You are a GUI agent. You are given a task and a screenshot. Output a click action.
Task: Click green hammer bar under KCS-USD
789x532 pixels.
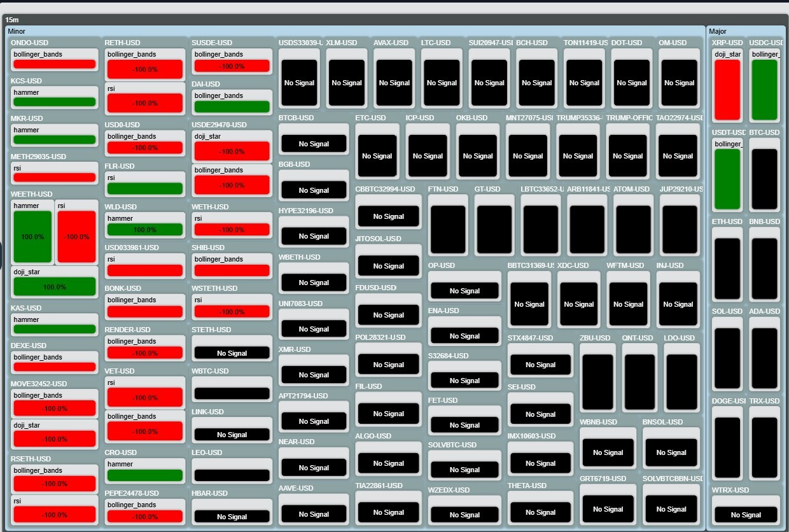[x=54, y=102]
